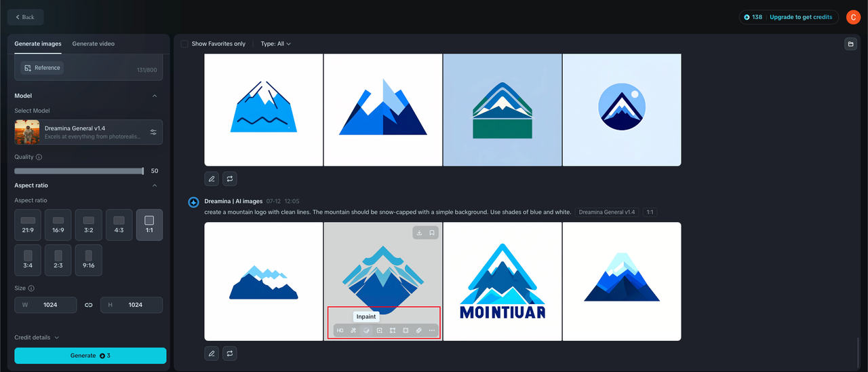Screen dimensions: 868x372
Task: Click the HD upscale icon on image toolbar
Action: coord(340,331)
